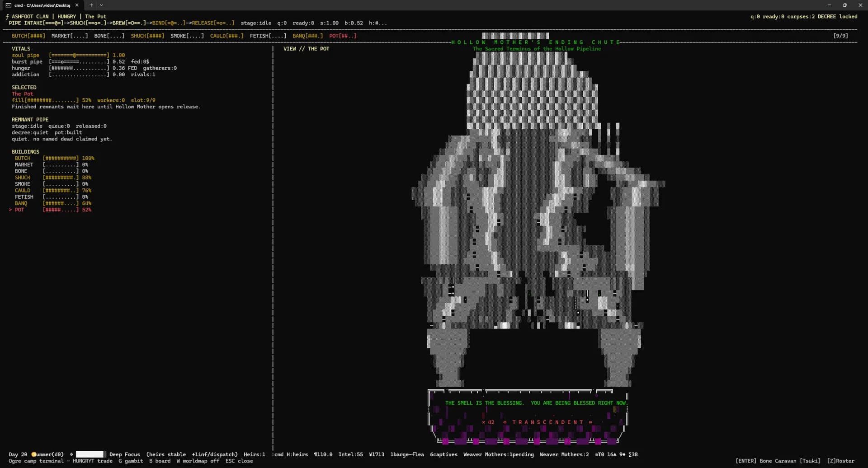Expand the terminal profile dropdown chevron
This screenshot has height=468, width=868.
point(101,5)
